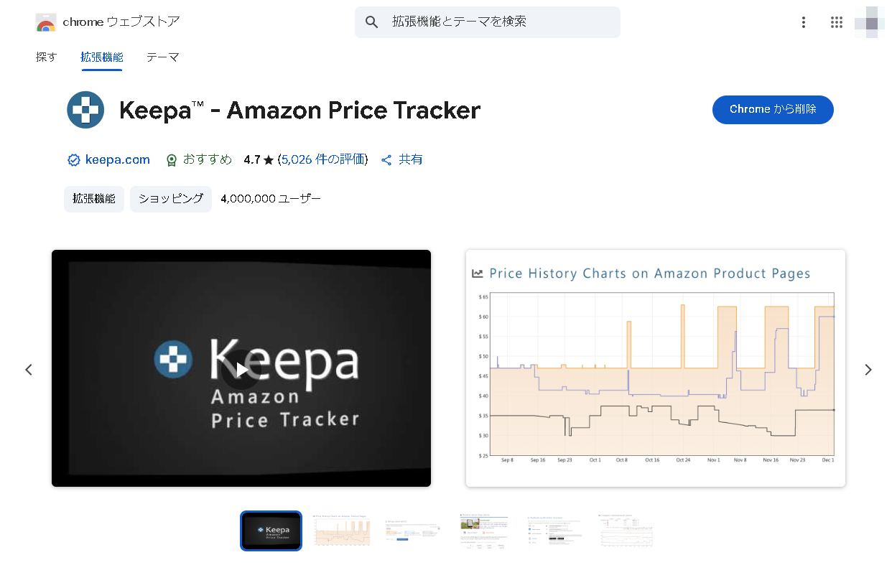This screenshot has width=892, height=588.
Task: Select the 拡張機能 tab
Action: click(101, 57)
